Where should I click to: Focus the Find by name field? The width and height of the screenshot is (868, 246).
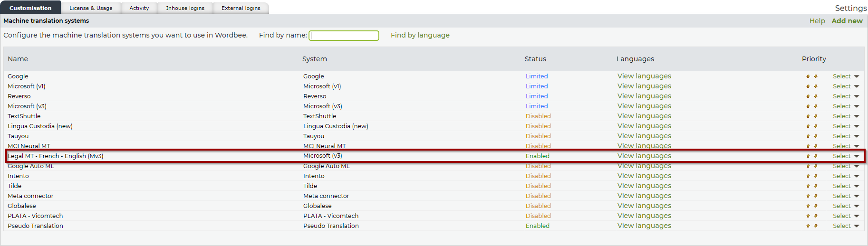344,36
